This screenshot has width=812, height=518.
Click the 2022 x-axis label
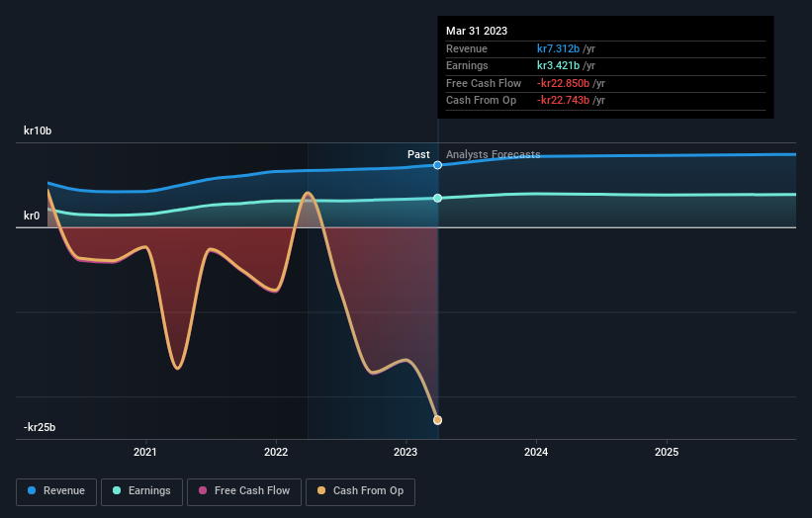pyautogui.click(x=276, y=452)
